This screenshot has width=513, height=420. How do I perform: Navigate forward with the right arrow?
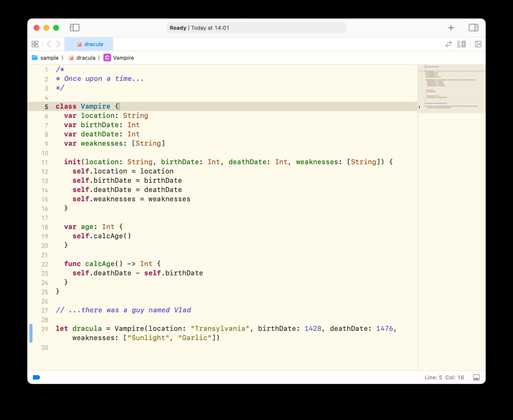(x=59, y=44)
